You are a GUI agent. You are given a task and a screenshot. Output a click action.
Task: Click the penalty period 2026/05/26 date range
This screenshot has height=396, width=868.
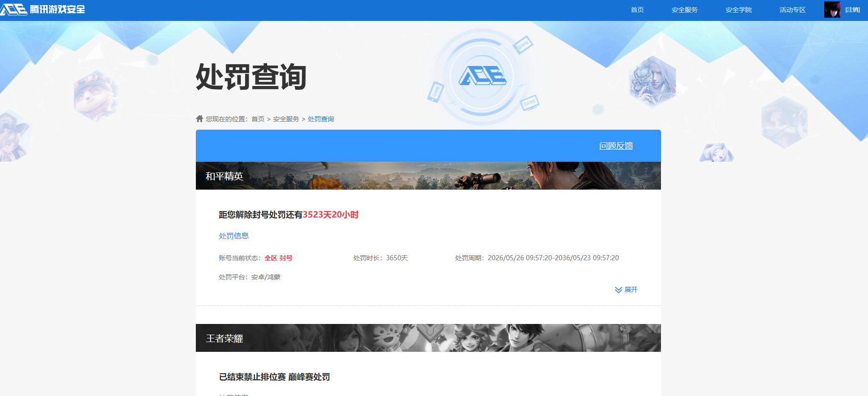pyautogui.click(x=553, y=258)
